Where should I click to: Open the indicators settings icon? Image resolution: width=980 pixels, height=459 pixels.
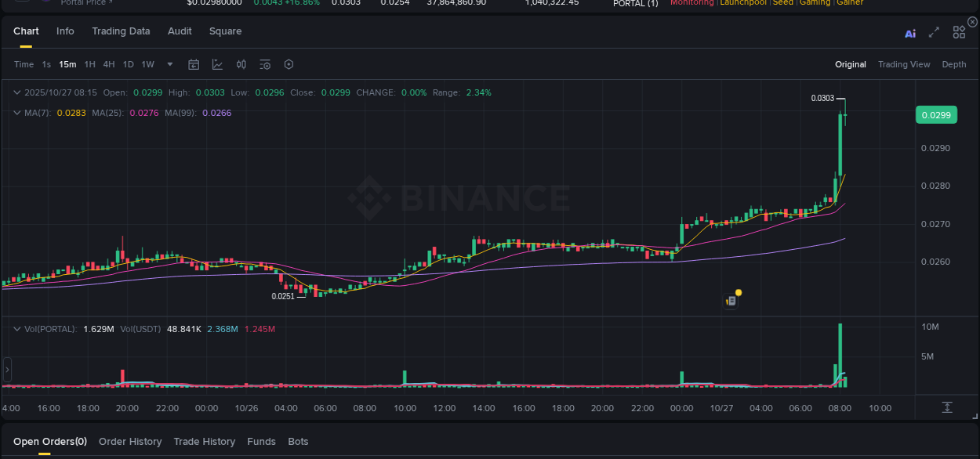coord(264,64)
